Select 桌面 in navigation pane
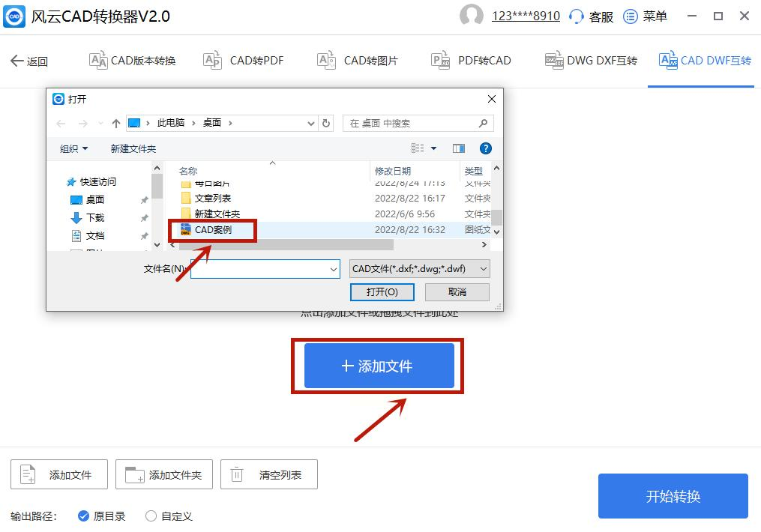The width and height of the screenshot is (761, 532). point(88,200)
